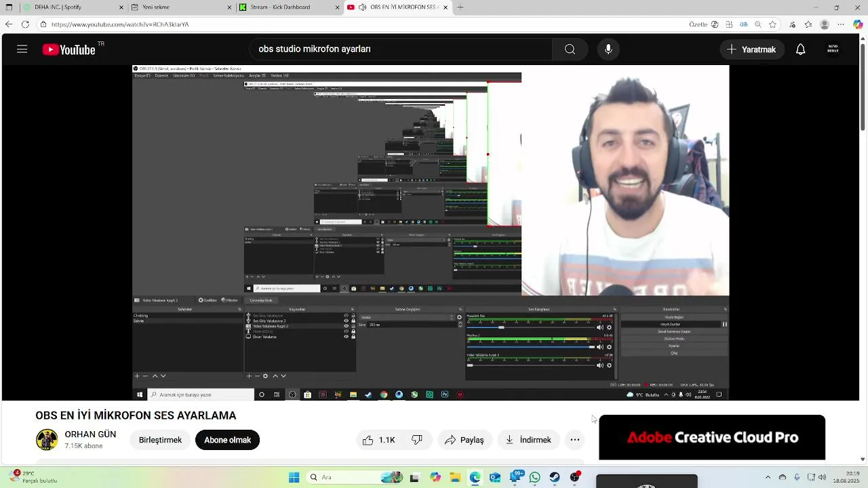Image resolution: width=868 pixels, height=488 pixels.
Task: Open the YouTube guide hamburger menu
Action: [22, 49]
